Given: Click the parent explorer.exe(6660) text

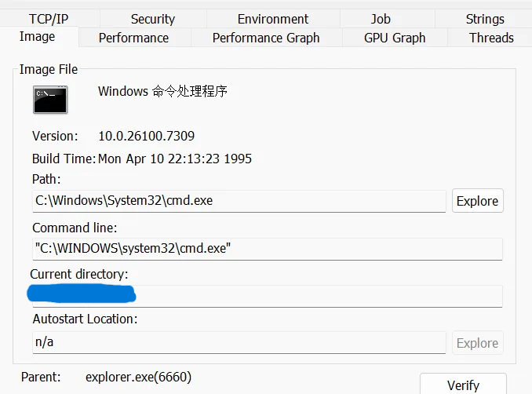Looking at the screenshot, I should 138,377.
